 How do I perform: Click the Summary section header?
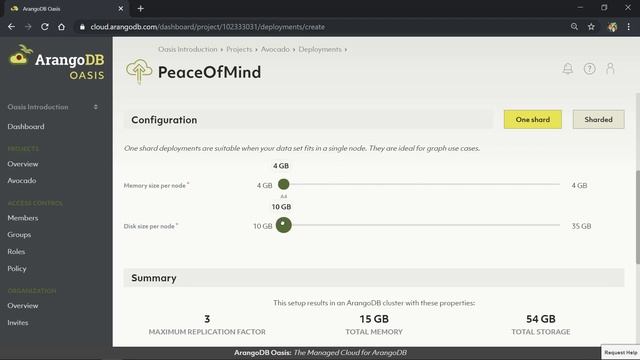[374, 278]
